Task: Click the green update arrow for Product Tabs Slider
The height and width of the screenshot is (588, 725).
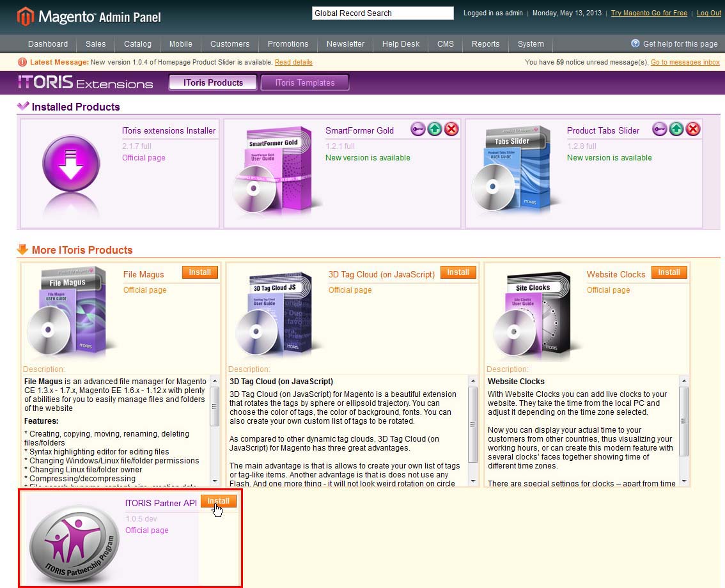Action: click(x=676, y=129)
